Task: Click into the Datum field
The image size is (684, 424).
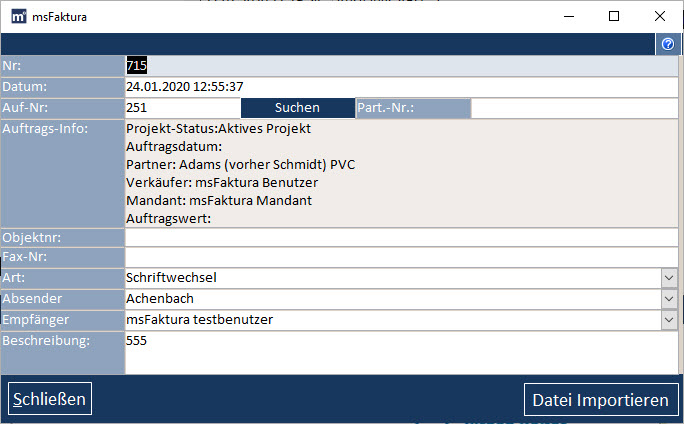Action: (401, 87)
